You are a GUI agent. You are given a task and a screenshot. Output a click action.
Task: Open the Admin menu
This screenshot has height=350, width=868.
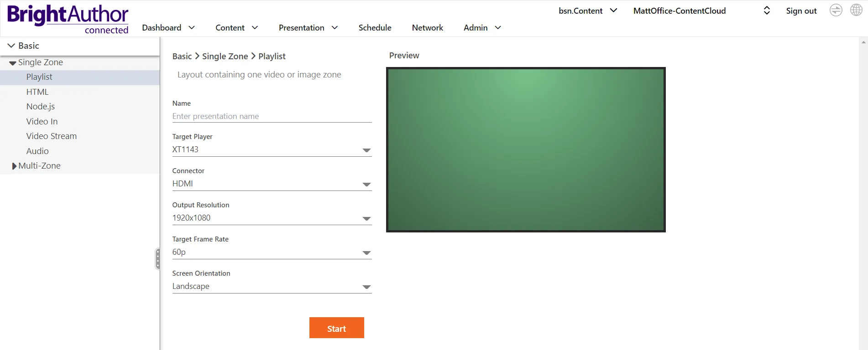(482, 28)
